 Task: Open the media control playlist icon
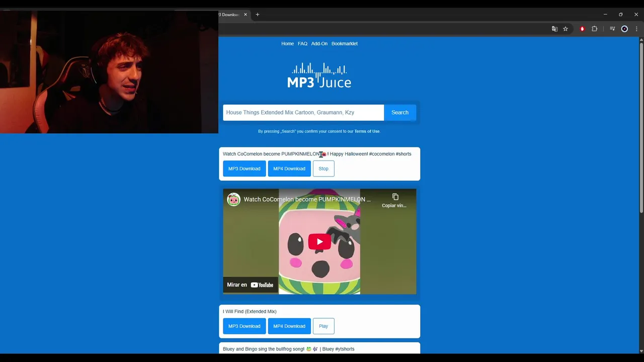pos(612,29)
